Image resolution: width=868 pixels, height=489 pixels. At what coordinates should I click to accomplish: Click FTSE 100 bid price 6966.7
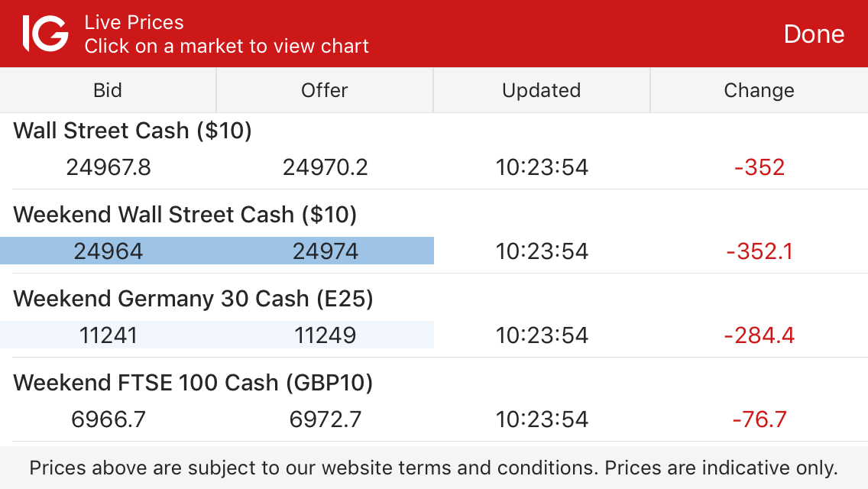pos(108,419)
